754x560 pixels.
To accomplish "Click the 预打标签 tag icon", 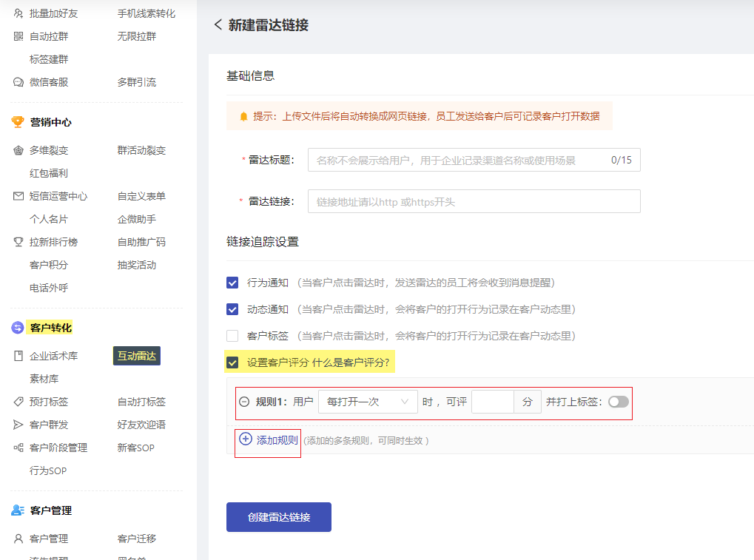I will click(18, 402).
